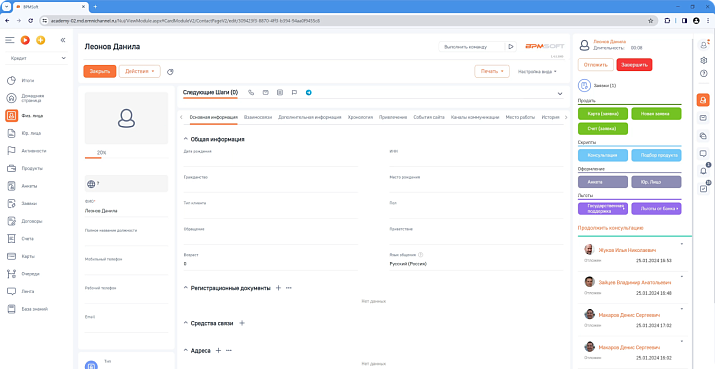Click the red Завершить button
The height and width of the screenshot is (369, 715).
click(634, 65)
